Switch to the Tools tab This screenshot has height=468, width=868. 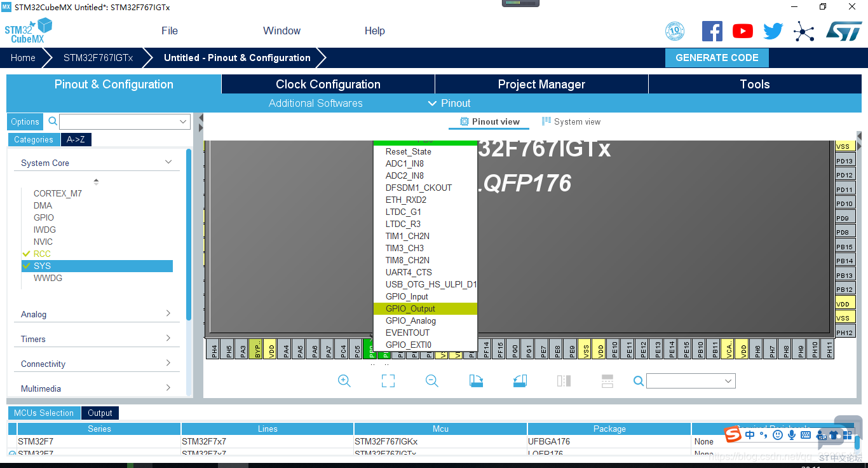[x=755, y=85]
